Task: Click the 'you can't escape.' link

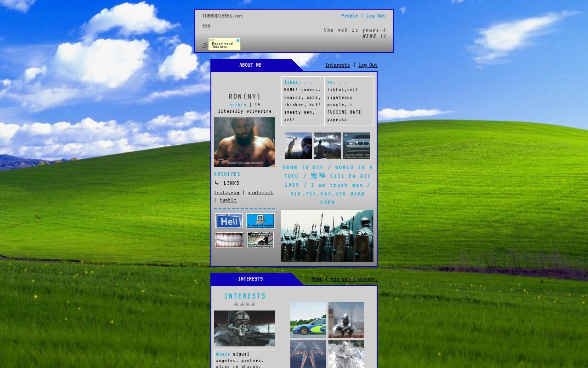Action: 354,279
